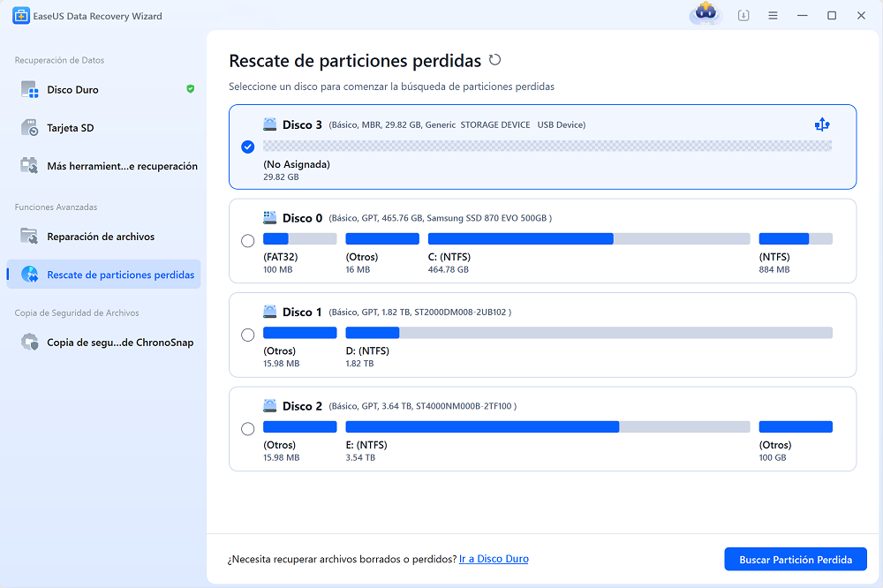Click Disco 0 Samsung SSD 870 EVO details
Image resolution: width=883 pixels, height=588 pixels.
coord(441,218)
